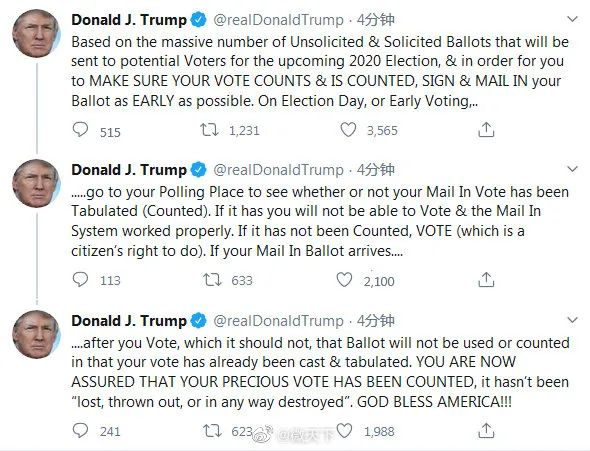Image resolution: width=590 pixels, height=451 pixels.
Task: Retweet the post with 623 retweets
Action: [212, 430]
